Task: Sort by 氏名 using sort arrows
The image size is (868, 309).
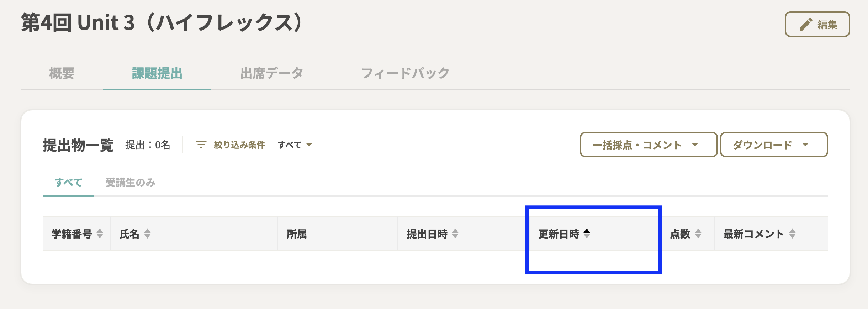Action: 147,234
